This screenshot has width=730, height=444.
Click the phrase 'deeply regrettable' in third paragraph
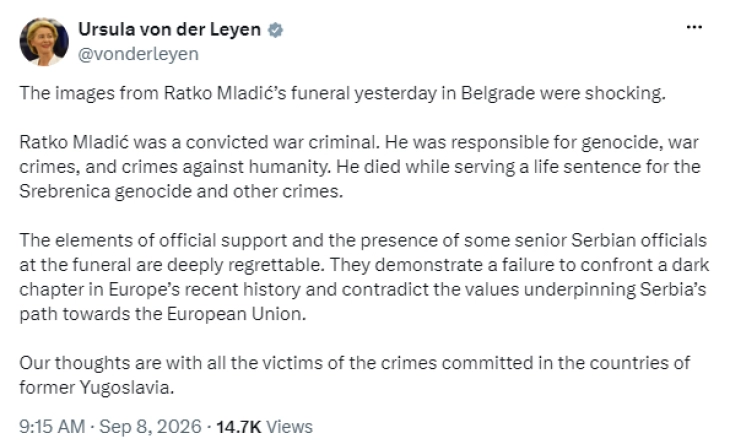coord(244,265)
